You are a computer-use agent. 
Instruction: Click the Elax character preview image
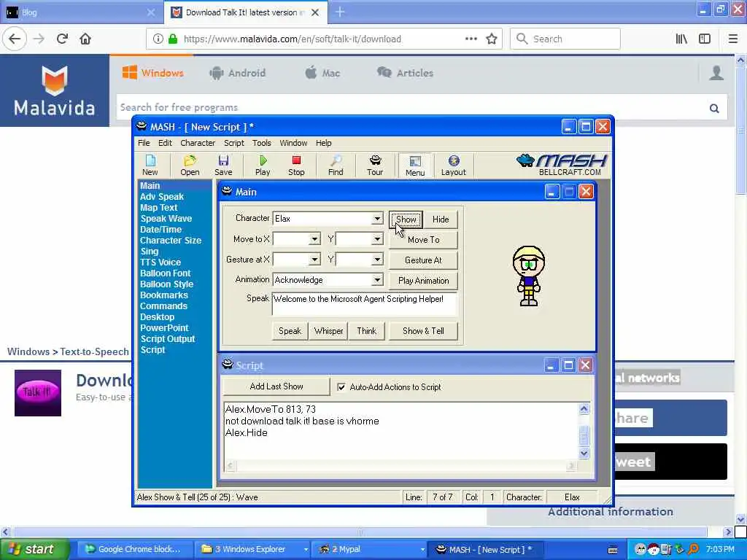point(528,276)
